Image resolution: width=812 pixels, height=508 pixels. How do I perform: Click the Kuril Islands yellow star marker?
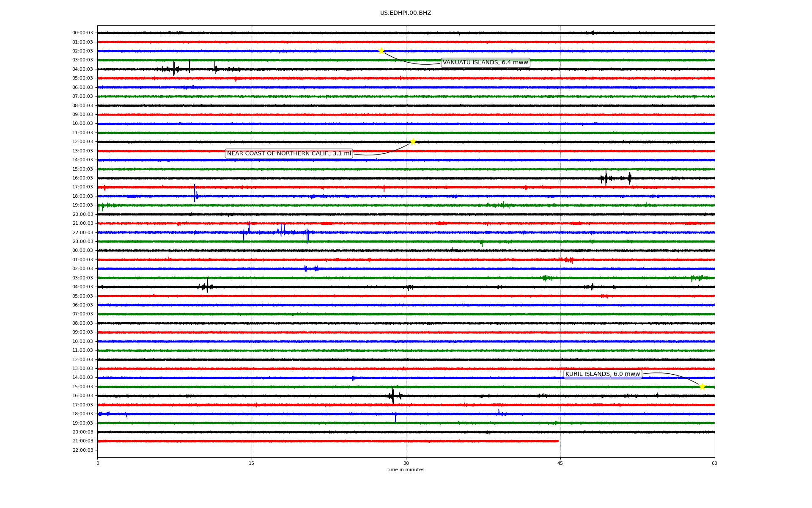[x=702, y=387]
